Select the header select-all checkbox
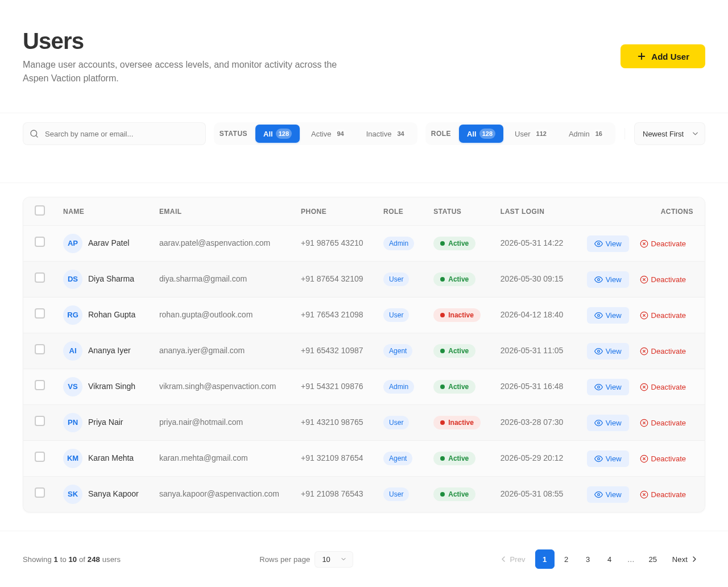 [40, 210]
